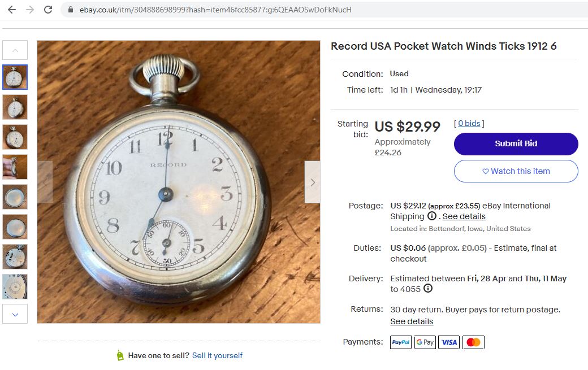Submit Bid on the pocket watch
588x370 pixels.
[x=516, y=144]
